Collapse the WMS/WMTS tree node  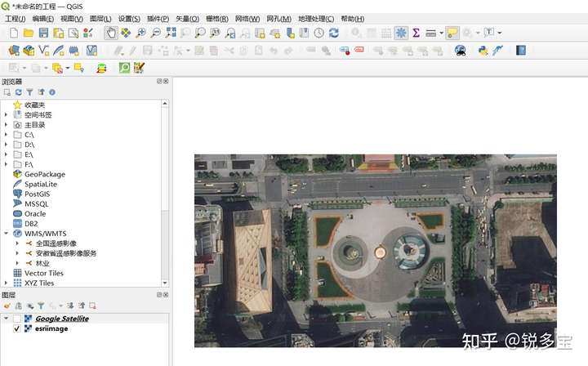click(6, 234)
